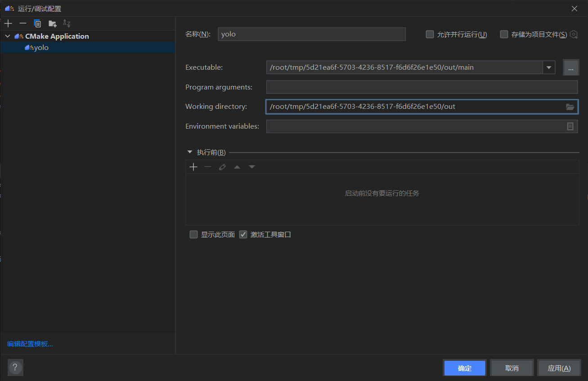Remove the selected configuration
The width and height of the screenshot is (588, 381).
(x=23, y=23)
